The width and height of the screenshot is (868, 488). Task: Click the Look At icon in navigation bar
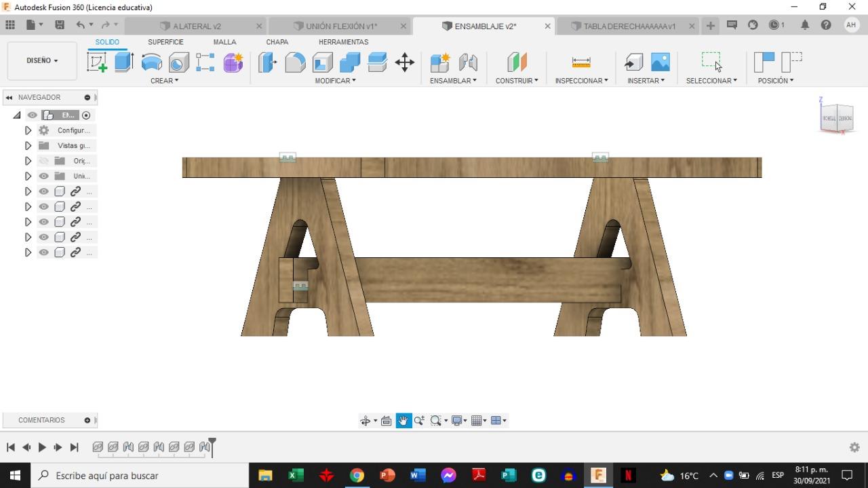pos(387,421)
